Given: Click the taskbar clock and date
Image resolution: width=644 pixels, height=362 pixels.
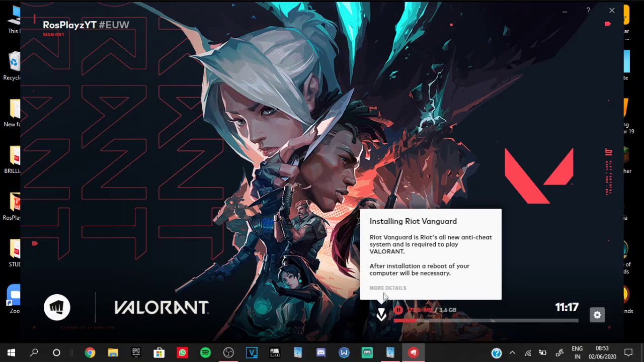Looking at the screenshot, I should (602, 352).
